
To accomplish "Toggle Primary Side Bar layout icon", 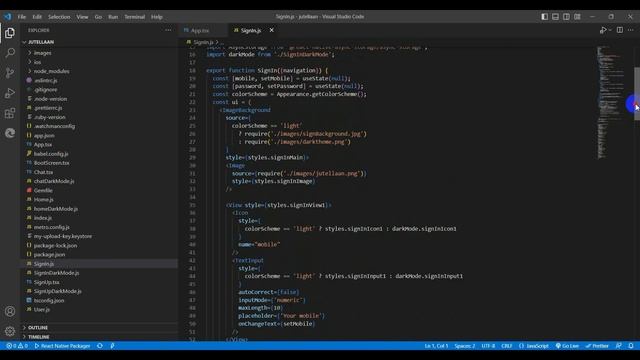I will click(544, 17).
